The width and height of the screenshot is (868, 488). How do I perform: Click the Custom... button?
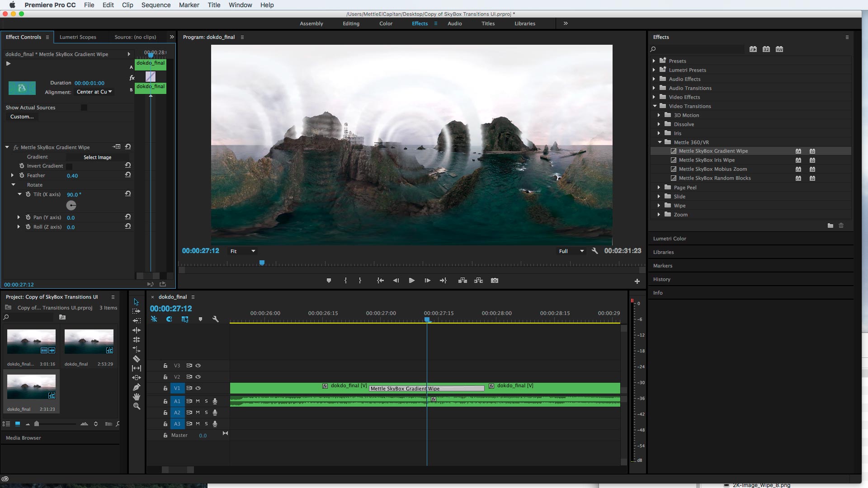pyautogui.click(x=22, y=117)
